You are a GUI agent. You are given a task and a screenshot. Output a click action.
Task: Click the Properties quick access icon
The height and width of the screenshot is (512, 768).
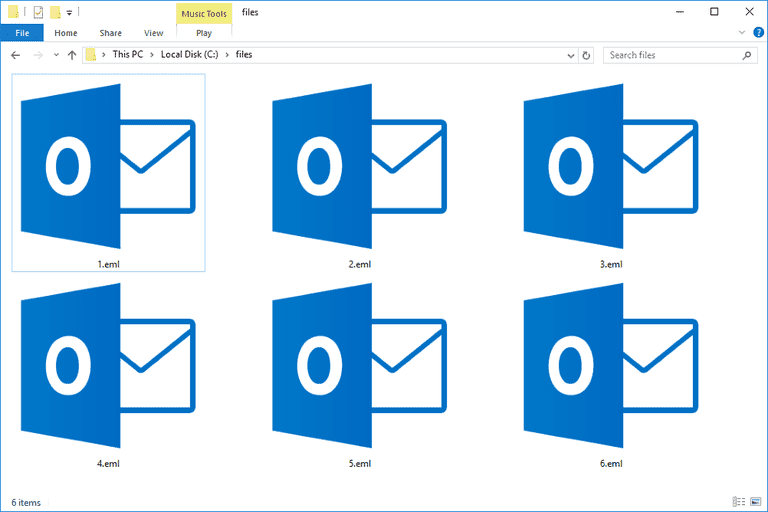pos(38,12)
